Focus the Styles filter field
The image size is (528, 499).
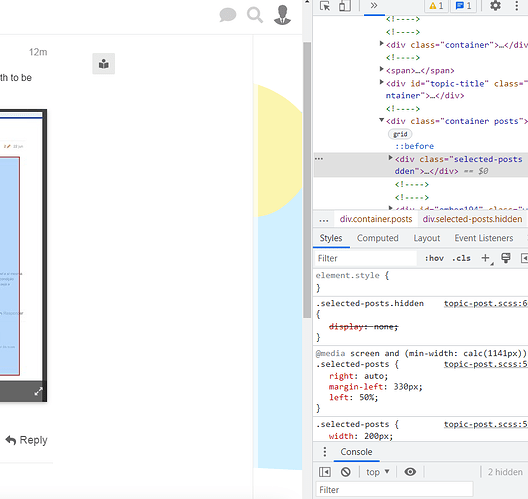[x=366, y=259]
